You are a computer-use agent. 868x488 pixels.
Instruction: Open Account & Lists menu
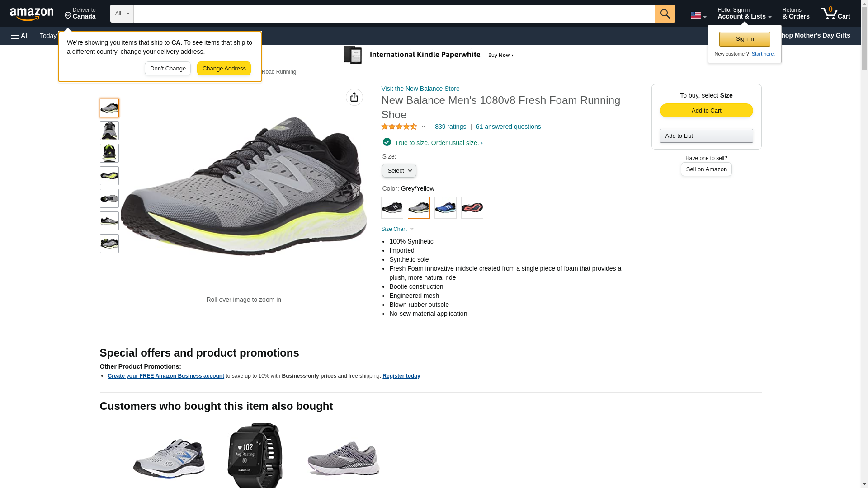(x=744, y=14)
